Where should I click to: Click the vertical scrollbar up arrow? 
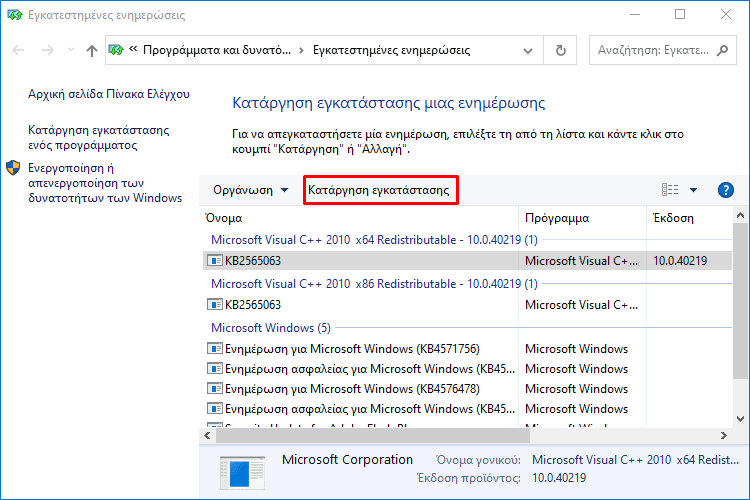(x=740, y=215)
